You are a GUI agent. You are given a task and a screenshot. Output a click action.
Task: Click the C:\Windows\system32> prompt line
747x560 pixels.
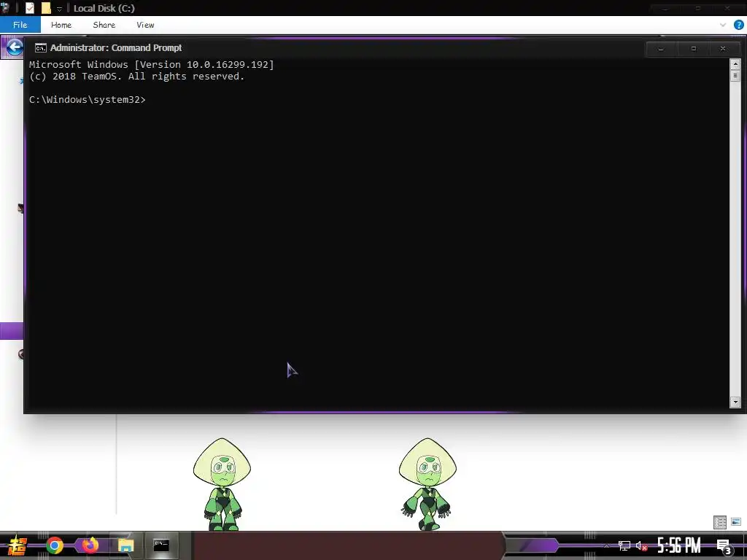[88, 99]
